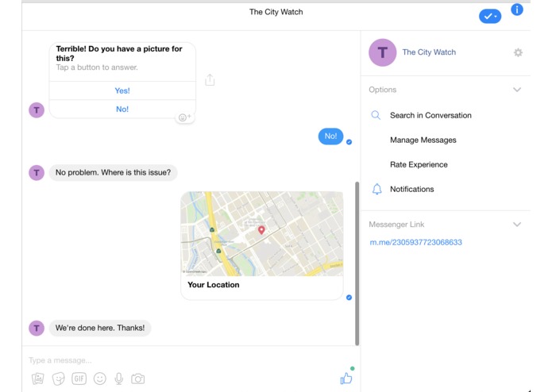Viewport: 552px width, 392px height.
Task: Answer Yes! to the picture question
Action: (122, 90)
